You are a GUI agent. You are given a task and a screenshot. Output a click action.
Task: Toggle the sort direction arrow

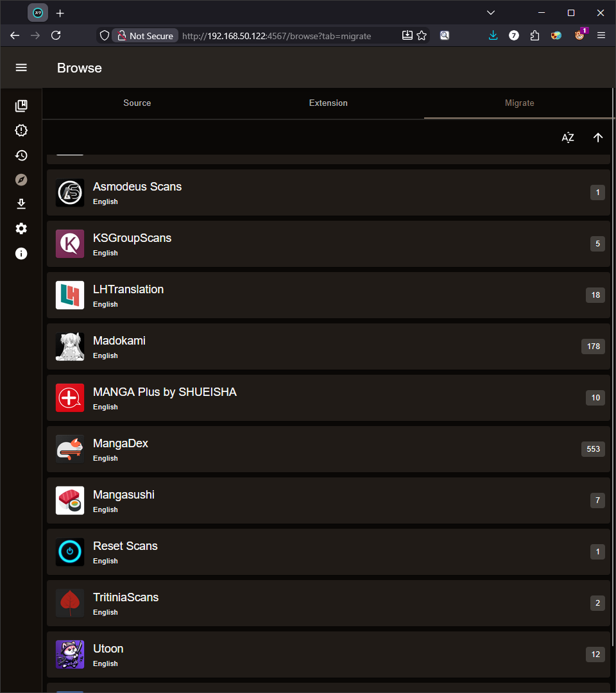[598, 137]
